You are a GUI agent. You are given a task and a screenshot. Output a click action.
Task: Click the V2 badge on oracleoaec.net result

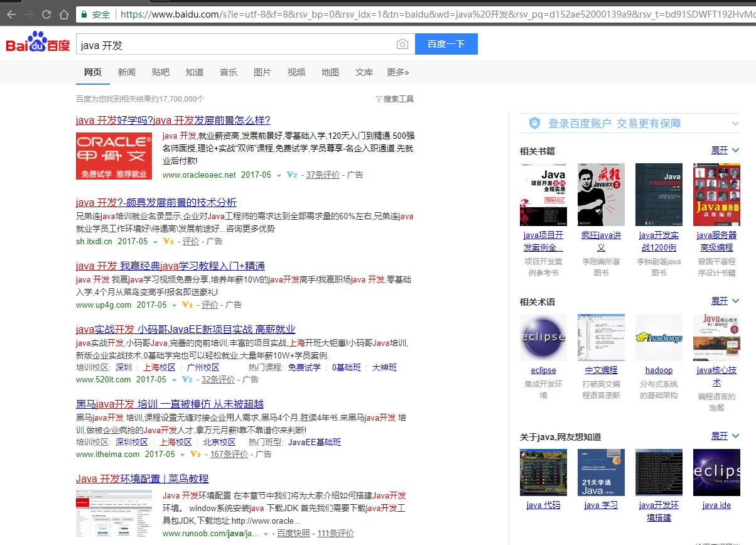point(292,175)
